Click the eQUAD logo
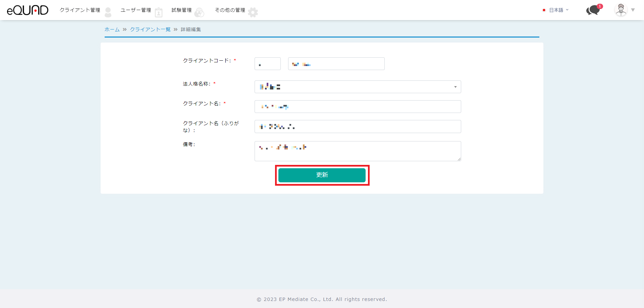This screenshot has width=644, height=308. [28, 10]
